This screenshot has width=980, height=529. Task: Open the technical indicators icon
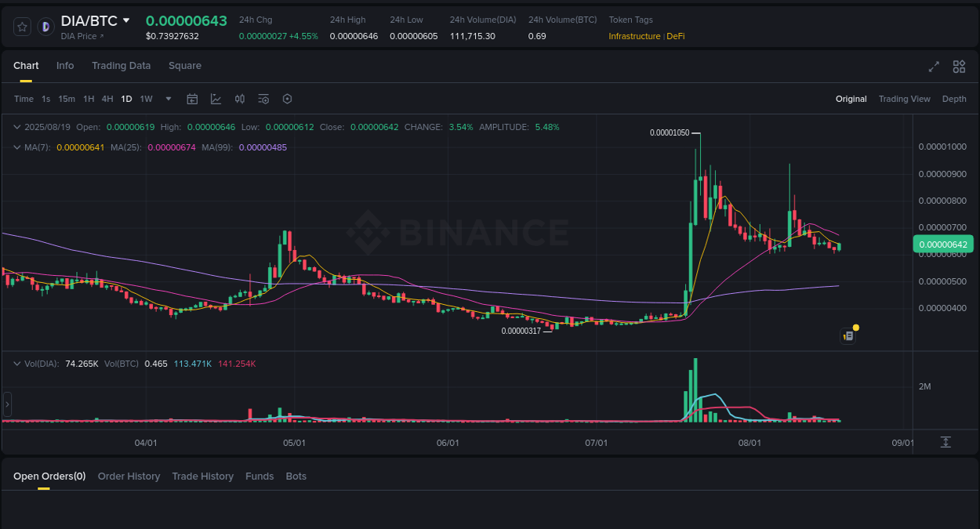click(x=216, y=99)
